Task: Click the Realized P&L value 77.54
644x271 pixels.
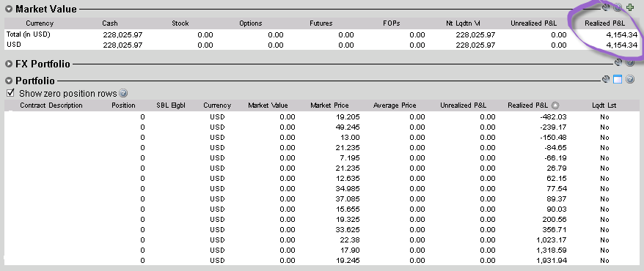Action: tap(557, 188)
